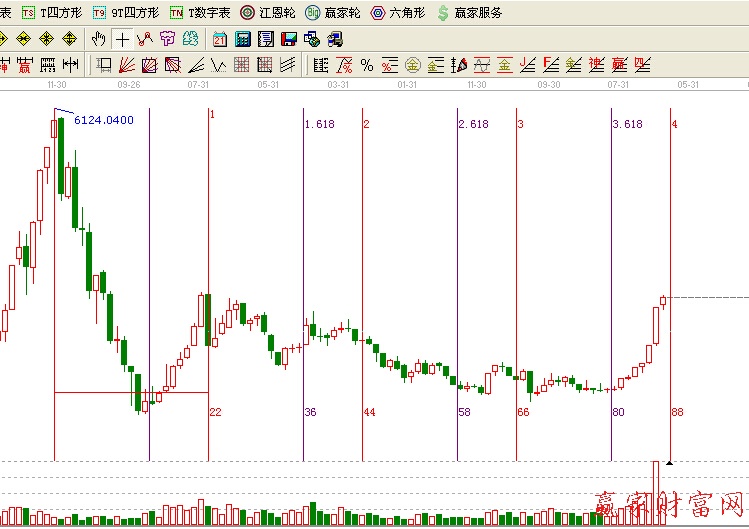Open the 六角形 hexagon tool
Screen dimensions: 749x529
click(x=398, y=13)
